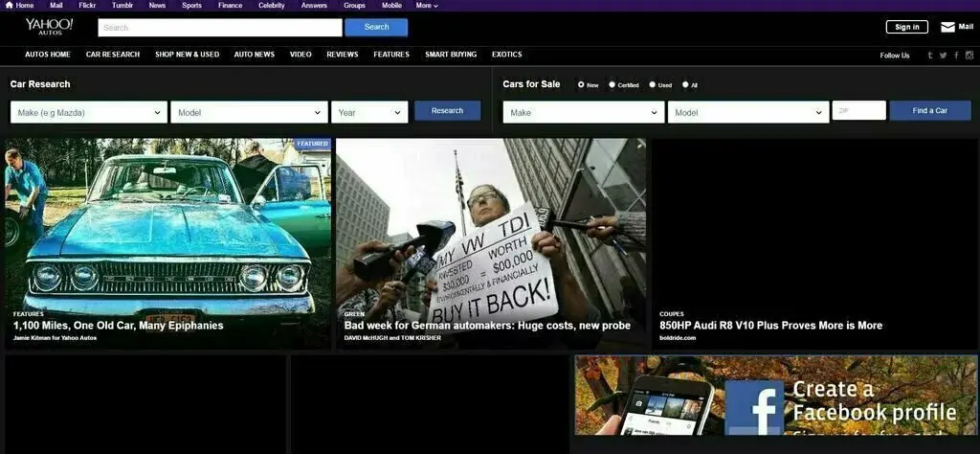Click 'boldride.com' source text
The image size is (980, 454).
tap(678, 338)
